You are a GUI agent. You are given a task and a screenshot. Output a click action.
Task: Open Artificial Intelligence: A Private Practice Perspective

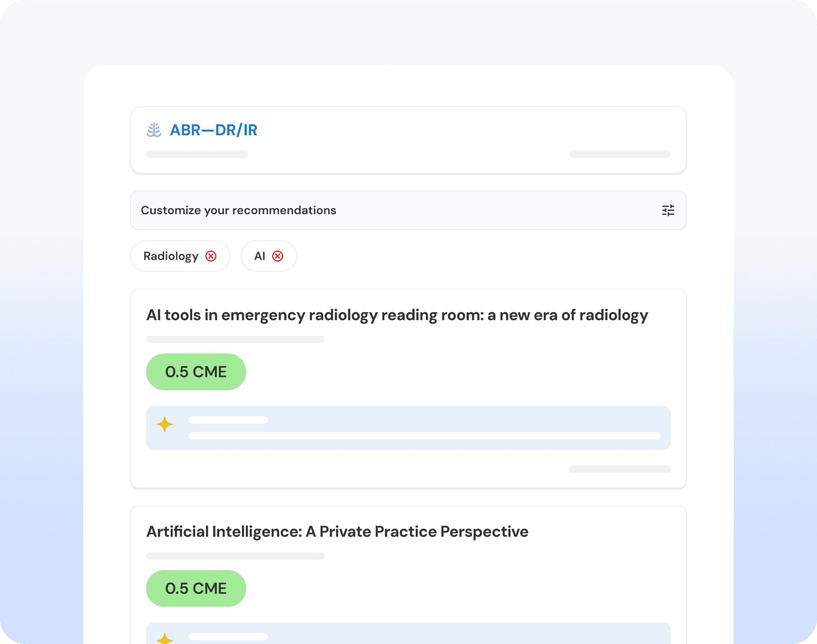(337, 532)
